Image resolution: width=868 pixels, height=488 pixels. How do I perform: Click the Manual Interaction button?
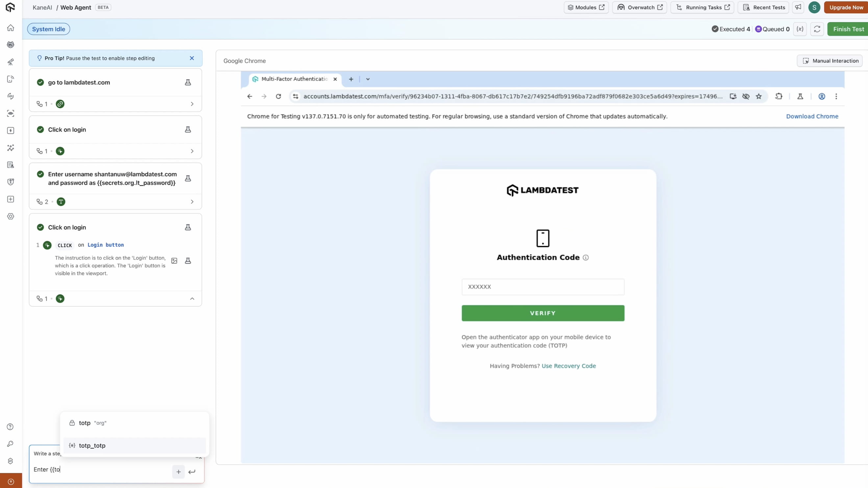pos(830,61)
